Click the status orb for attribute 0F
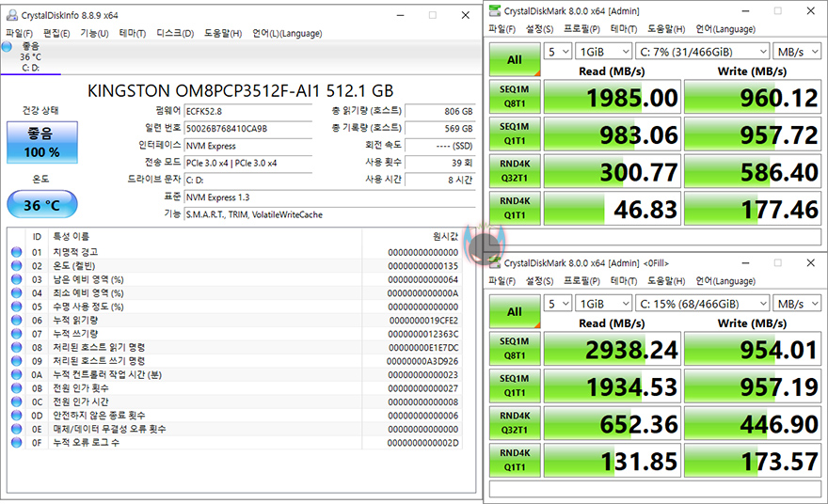The image size is (828, 504). (x=16, y=442)
